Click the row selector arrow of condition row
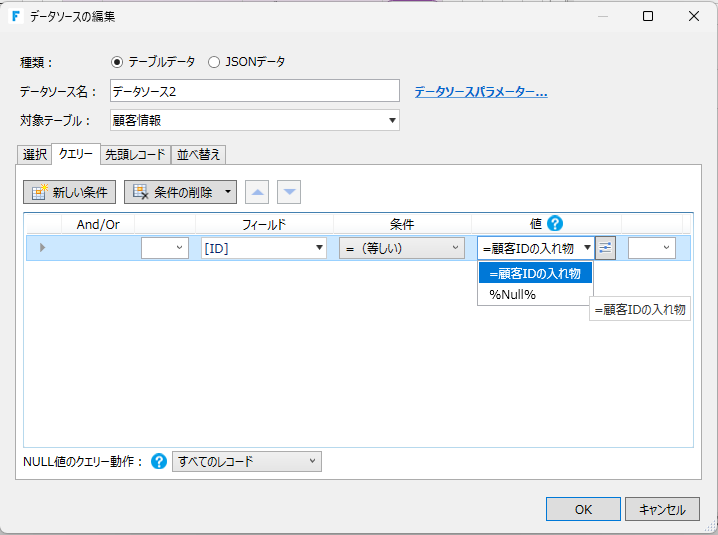718x535 pixels. (42, 248)
